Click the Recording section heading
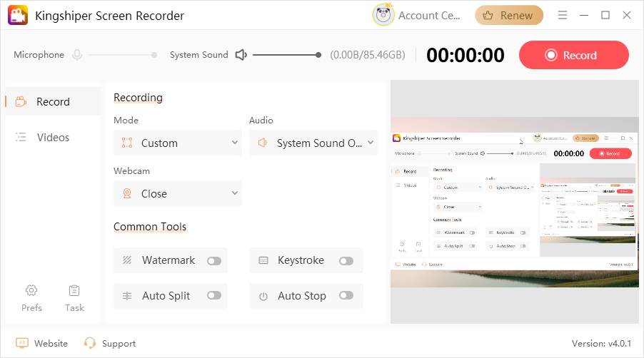This screenshot has width=644, height=358. click(x=138, y=98)
